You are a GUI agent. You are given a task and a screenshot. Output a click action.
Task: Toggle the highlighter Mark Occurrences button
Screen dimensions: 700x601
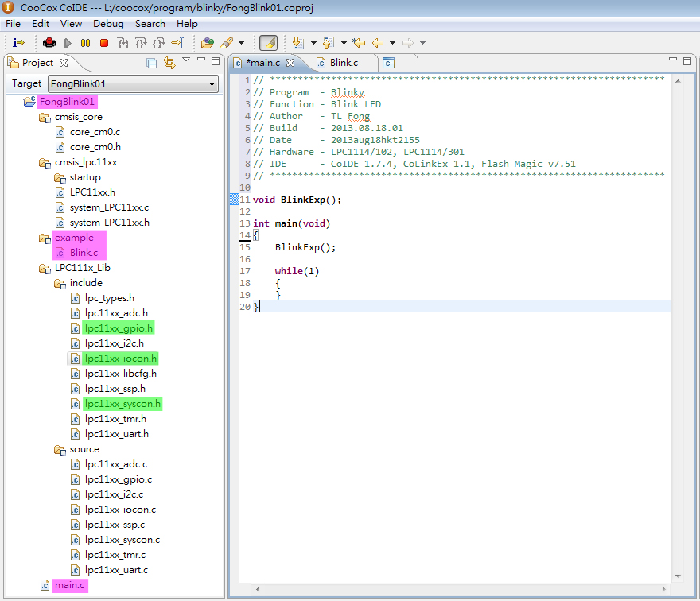pos(268,43)
